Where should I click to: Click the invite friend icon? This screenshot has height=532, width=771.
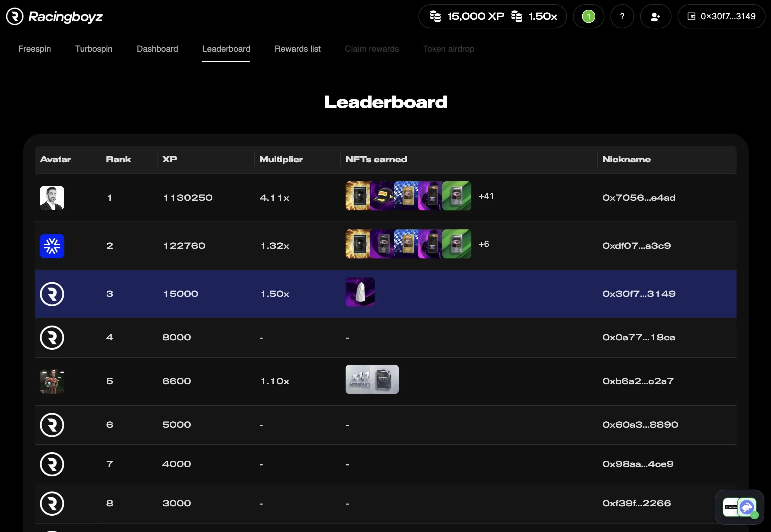(x=655, y=16)
